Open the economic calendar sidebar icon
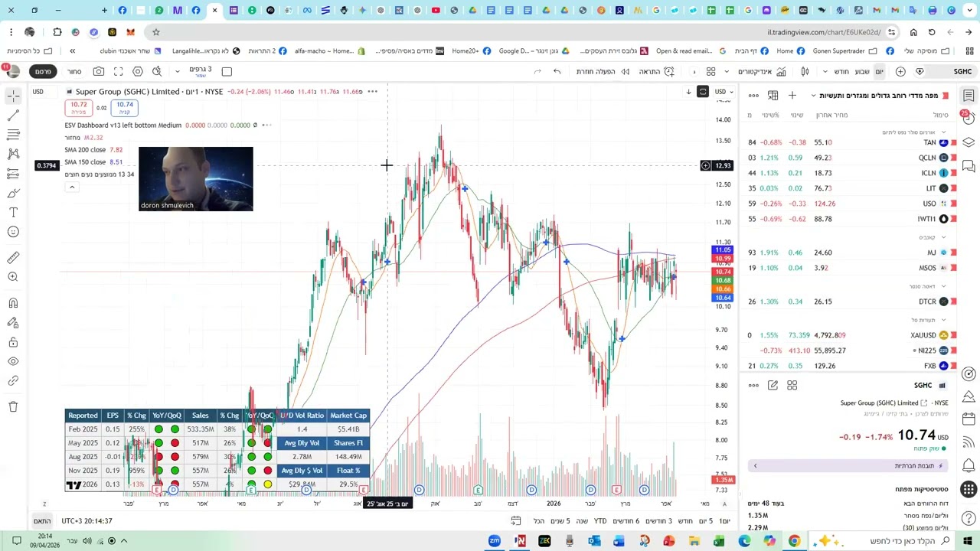The width and height of the screenshot is (980, 551). [x=969, y=419]
